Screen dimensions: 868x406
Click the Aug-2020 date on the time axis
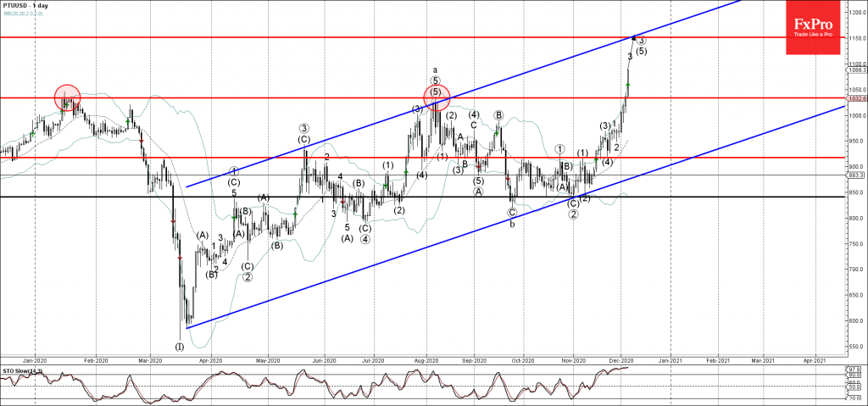[426, 359]
